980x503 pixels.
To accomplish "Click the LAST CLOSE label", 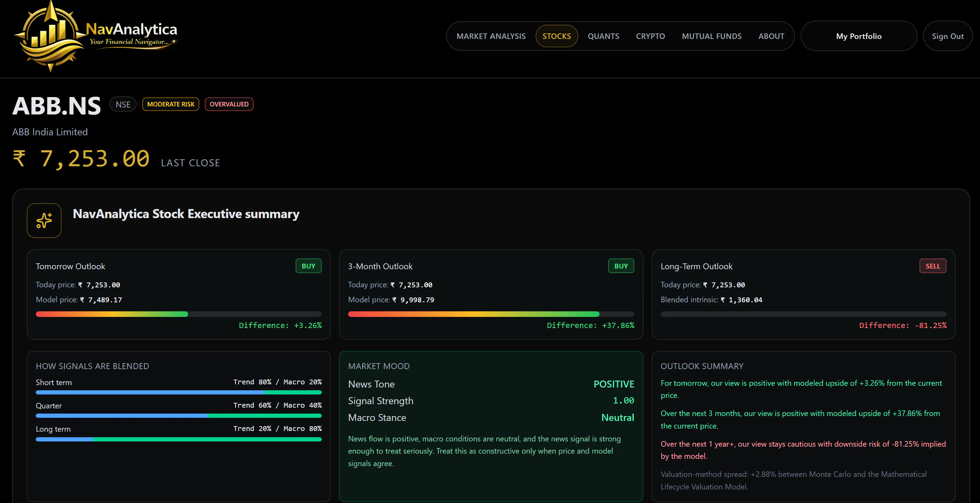I will (x=190, y=163).
